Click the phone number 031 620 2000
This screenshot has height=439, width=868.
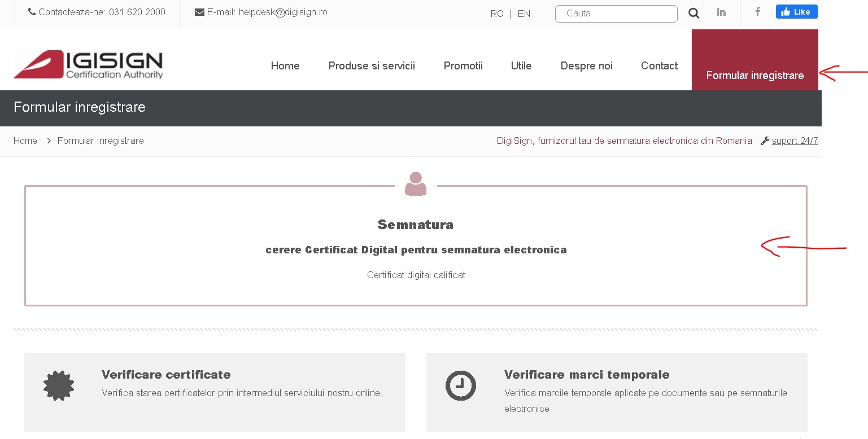(137, 12)
